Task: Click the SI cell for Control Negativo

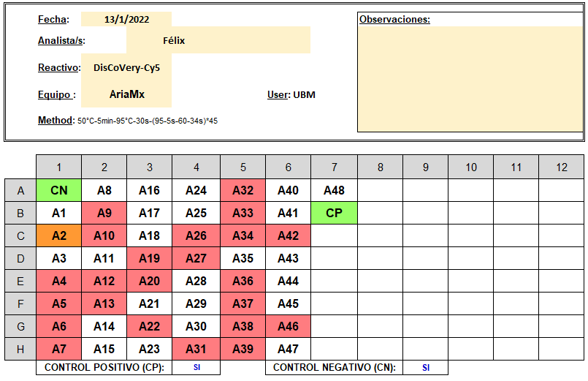Action: 426,368
